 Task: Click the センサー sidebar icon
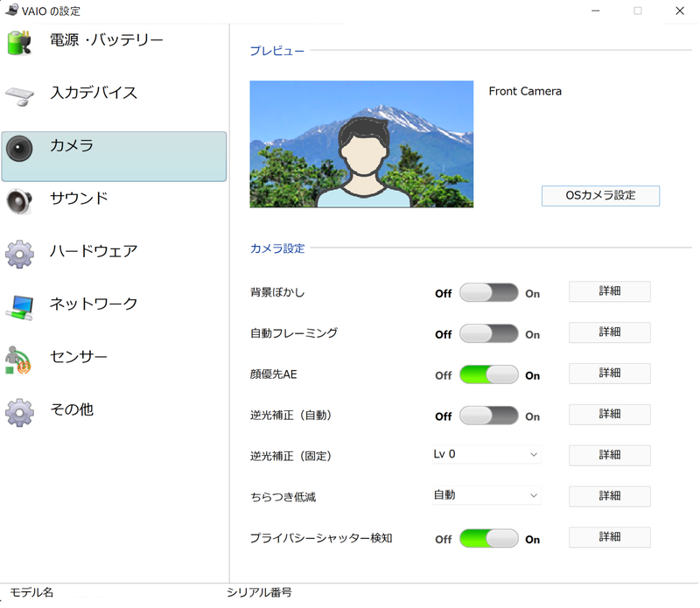click(19, 357)
